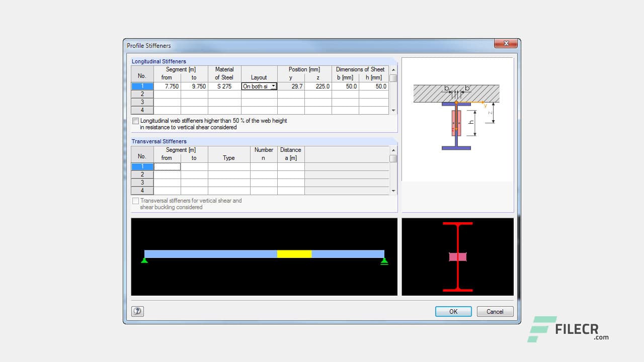Screen dimensions: 644x362
Task: Click the OK button
Action: pos(453,311)
